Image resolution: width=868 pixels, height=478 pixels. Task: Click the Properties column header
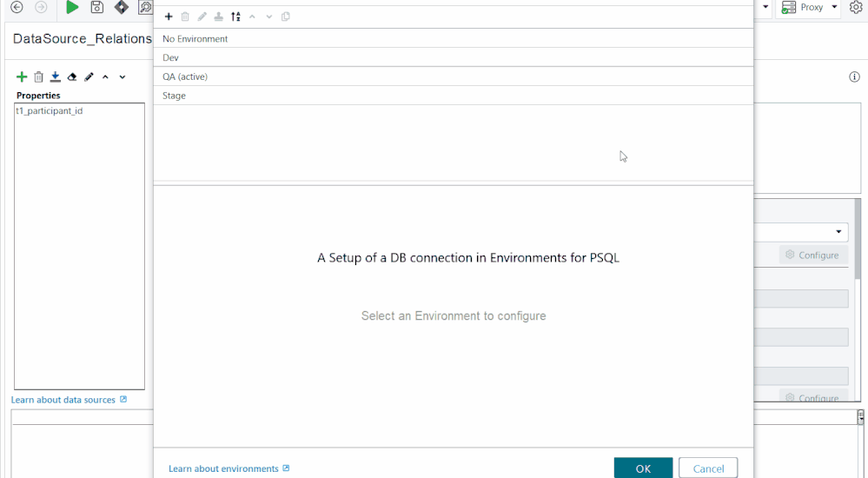click(38, 96)
